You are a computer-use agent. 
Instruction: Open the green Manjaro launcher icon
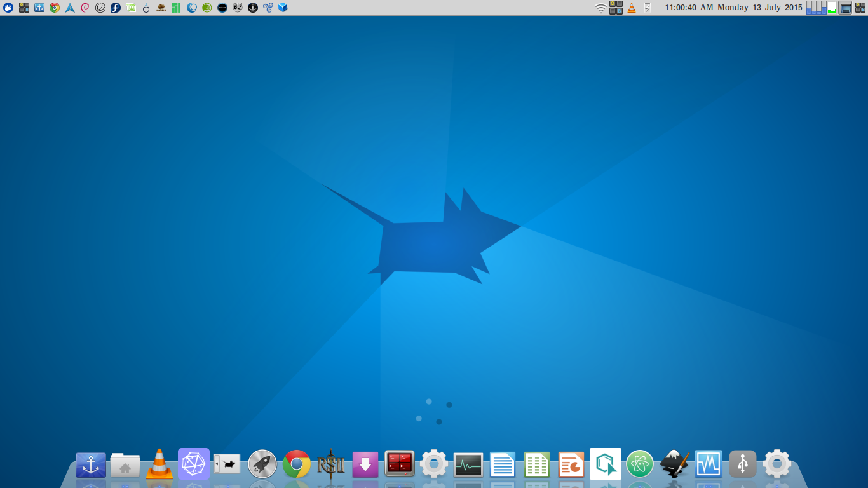click(x=177, y=8)
